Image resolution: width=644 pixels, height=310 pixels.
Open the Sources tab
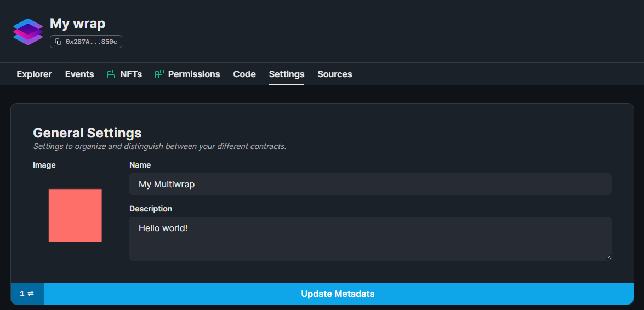tap(335, 74)
